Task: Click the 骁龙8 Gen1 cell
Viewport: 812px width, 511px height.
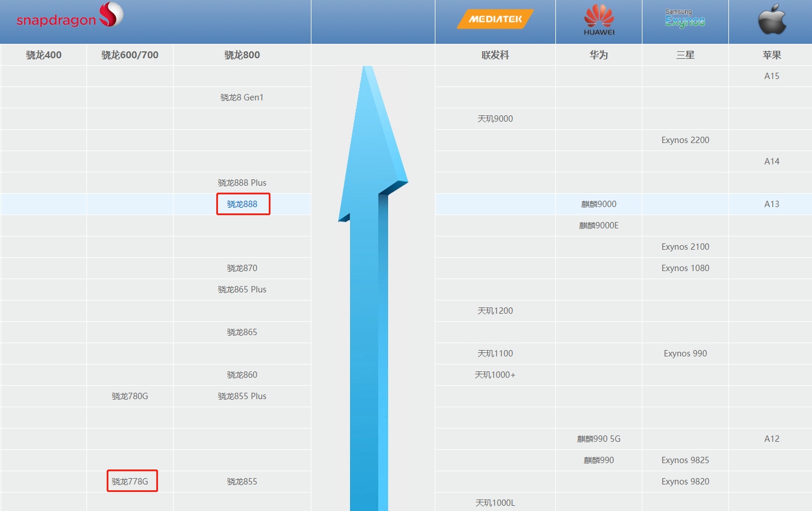Action: 242,97
